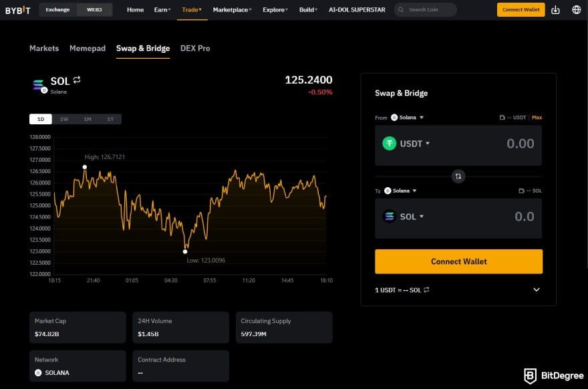Image resolution: width=588 pixels, height=389 pixels.
Task: Open the globe language selector
Action: (x=577, y=10)
